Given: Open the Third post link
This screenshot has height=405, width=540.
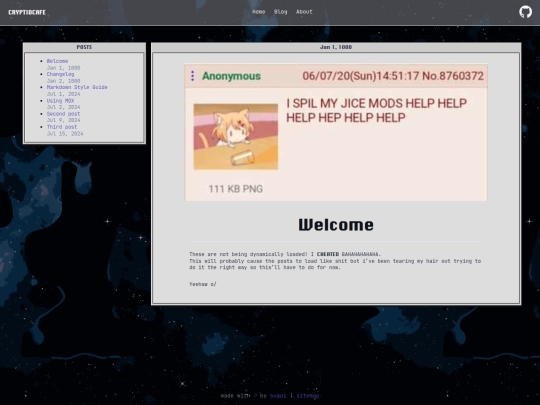Looking at the screenshot, I should (x=62, y=127).
